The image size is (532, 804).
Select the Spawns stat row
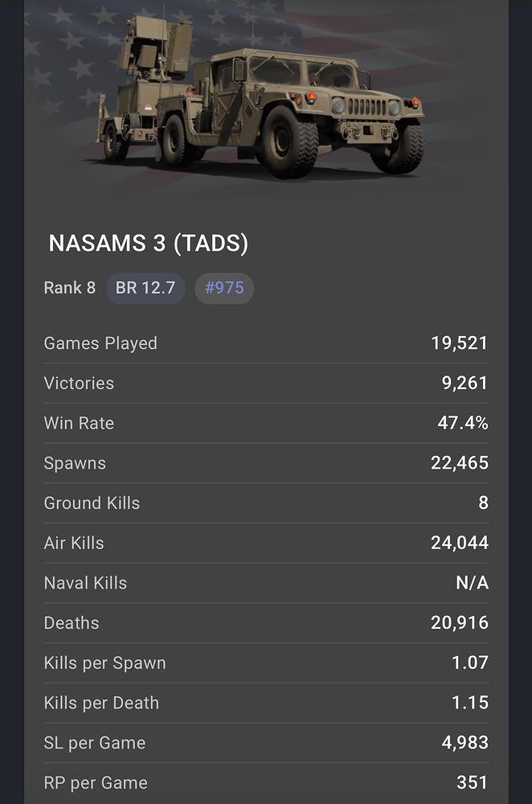point(265,463)
